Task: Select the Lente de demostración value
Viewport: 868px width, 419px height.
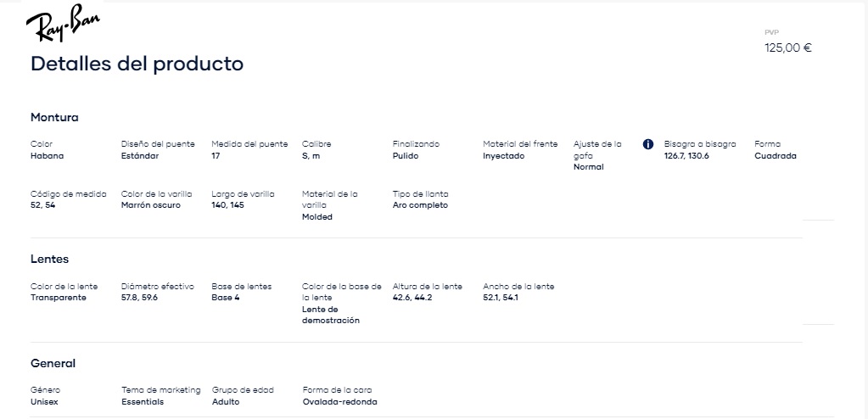Action: point(330,315)
